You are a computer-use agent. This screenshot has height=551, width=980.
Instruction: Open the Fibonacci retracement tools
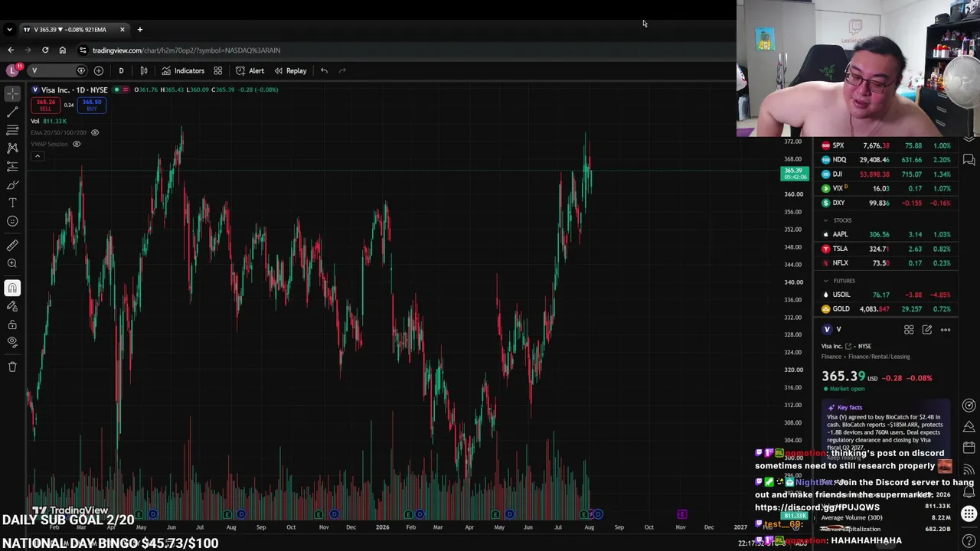click(12, 130)
